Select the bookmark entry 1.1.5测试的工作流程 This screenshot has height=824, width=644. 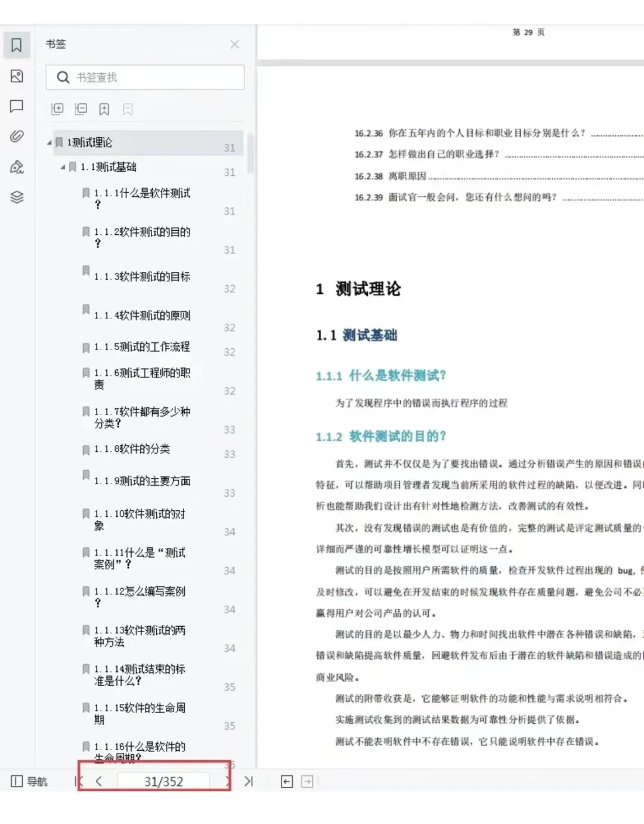coord(142,348)
